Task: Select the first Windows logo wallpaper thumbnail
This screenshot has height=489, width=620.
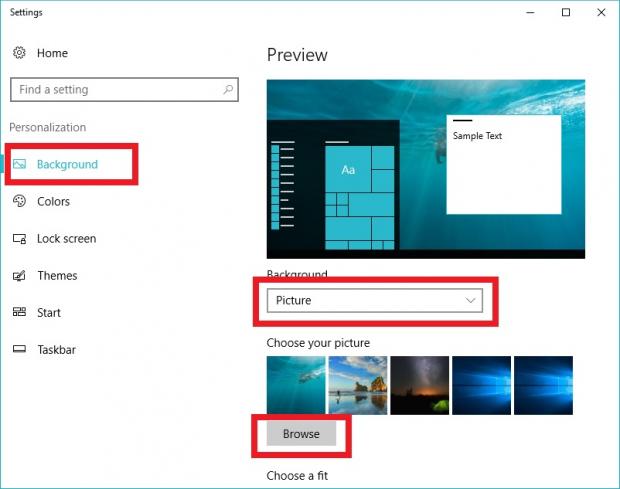Action: coord(481,385)
